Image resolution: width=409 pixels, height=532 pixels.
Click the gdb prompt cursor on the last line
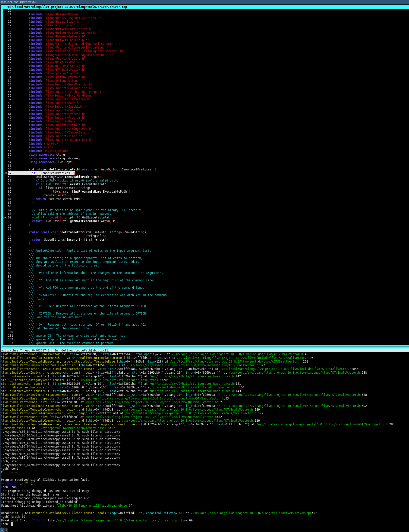(x=12, y=524)
